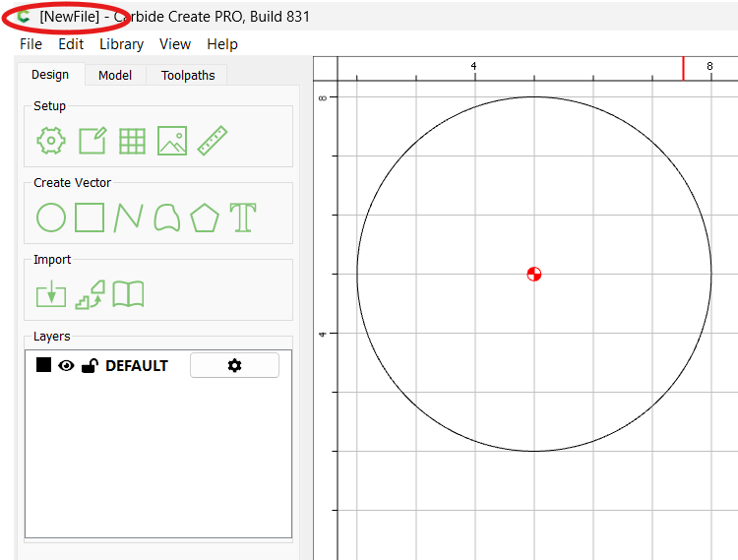The image size is (738, 560).
Task: Open the Library menu
Action: tap(121, 44)
